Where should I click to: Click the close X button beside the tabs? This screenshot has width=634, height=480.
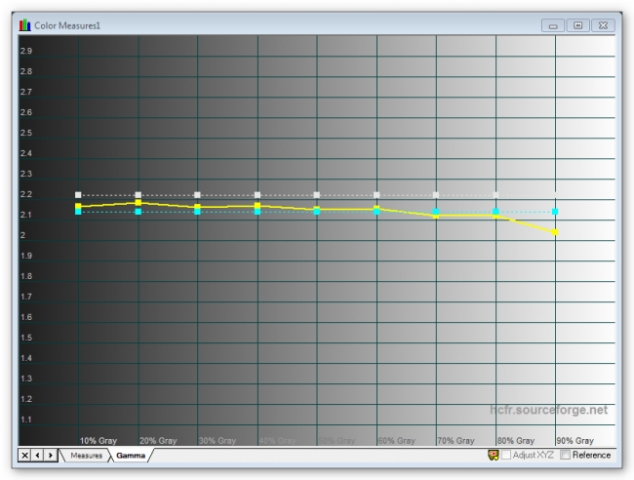point(26,455)
